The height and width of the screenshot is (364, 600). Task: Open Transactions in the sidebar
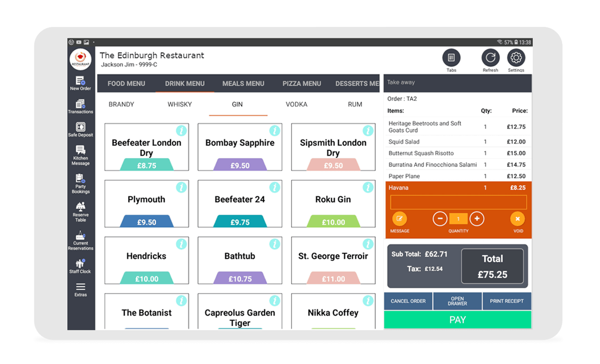[x=81, y=107]
